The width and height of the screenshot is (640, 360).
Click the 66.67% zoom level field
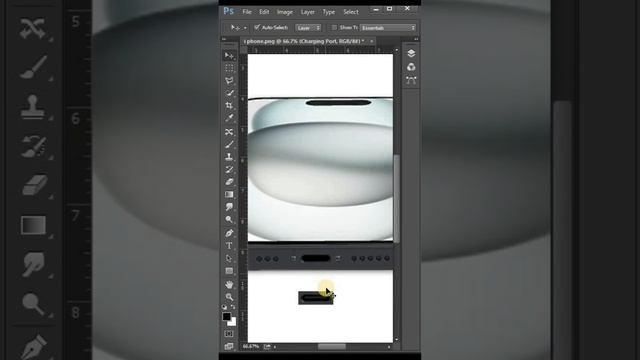251,347
